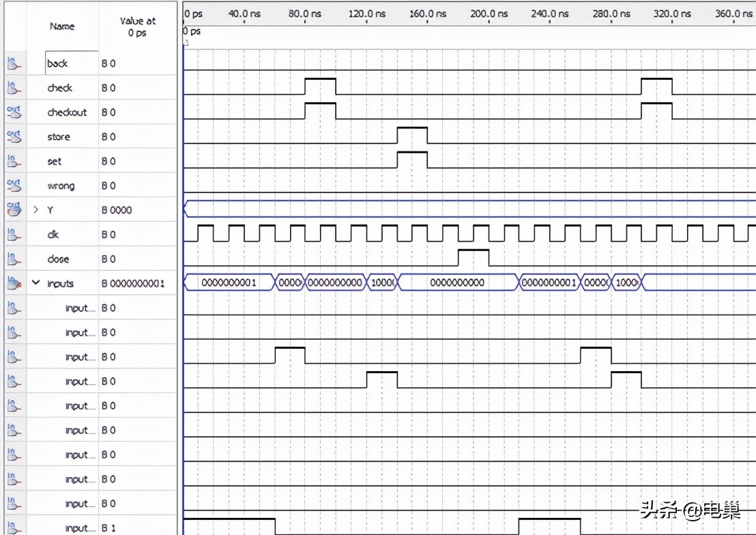Select the wrong signal name
The width and height of the screenshot is (756, 535).
coord(61,186)
